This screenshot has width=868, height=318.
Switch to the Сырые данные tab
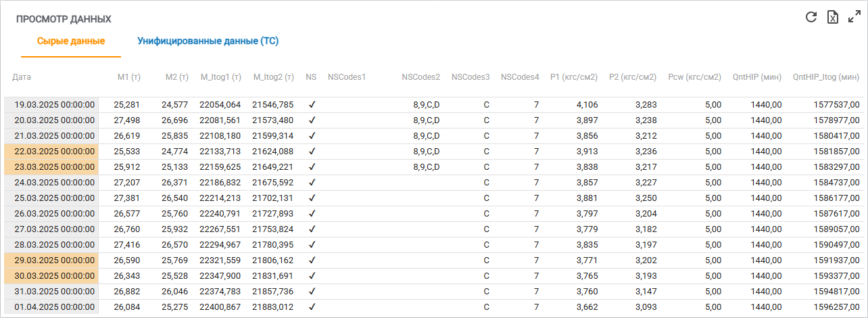click(x=70, y=41)
